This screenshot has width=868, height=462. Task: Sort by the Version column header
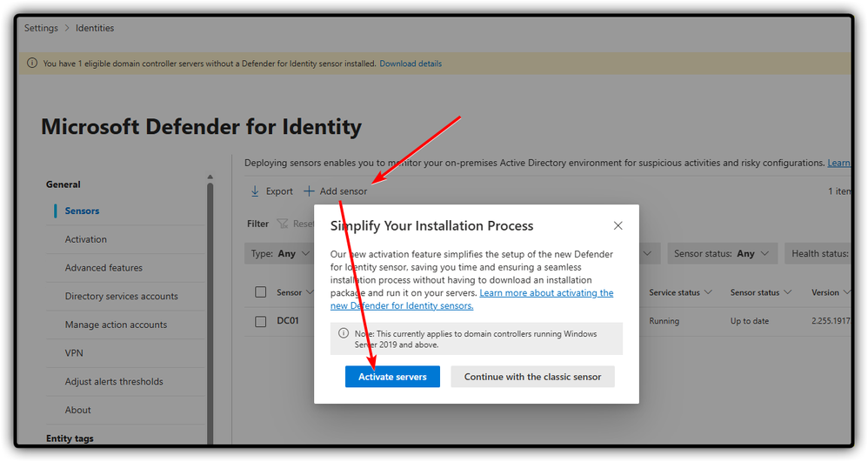[x=831, y=292]
